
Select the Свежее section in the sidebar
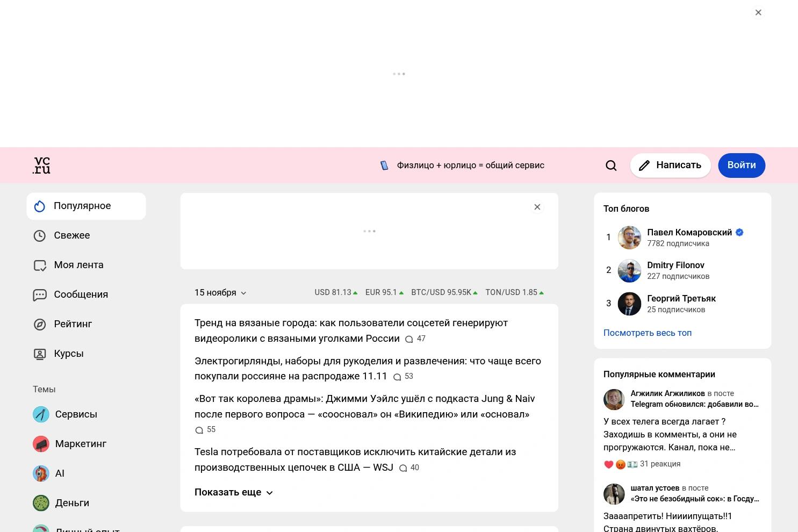point(71,235)
